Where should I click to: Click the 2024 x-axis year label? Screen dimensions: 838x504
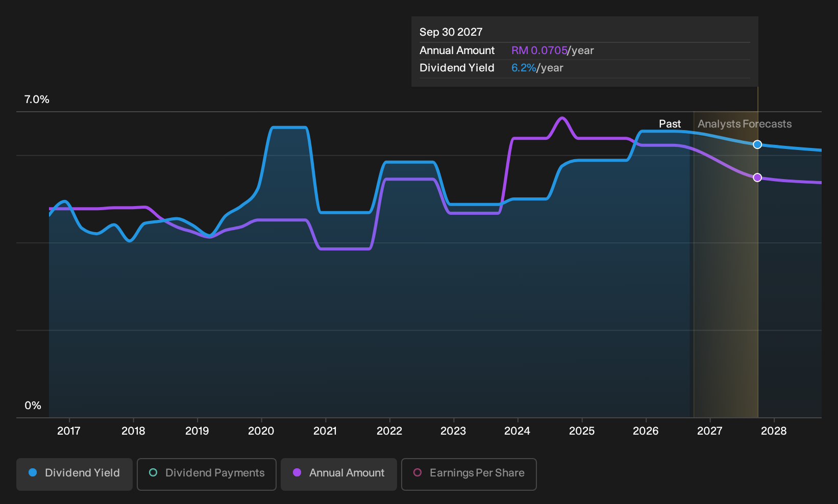517,431
